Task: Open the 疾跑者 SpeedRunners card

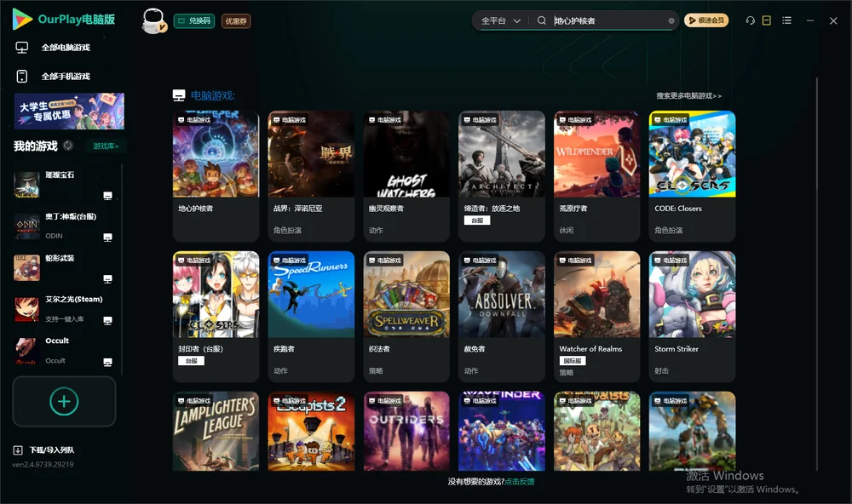Action: [311, 316]
